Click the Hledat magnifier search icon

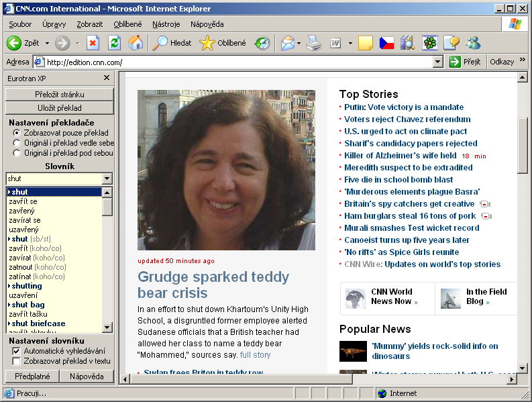coord(160,43)
